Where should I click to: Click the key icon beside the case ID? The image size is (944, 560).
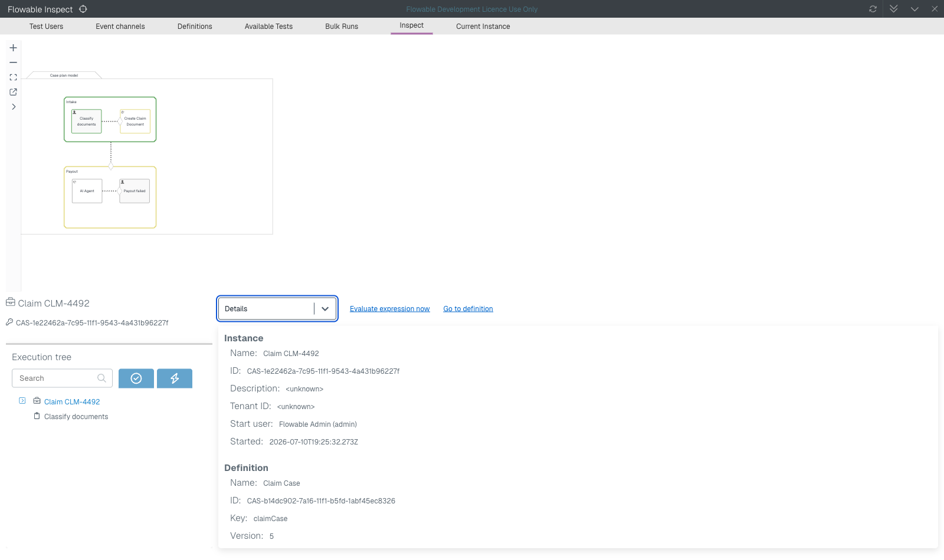[x=9, y=322]
